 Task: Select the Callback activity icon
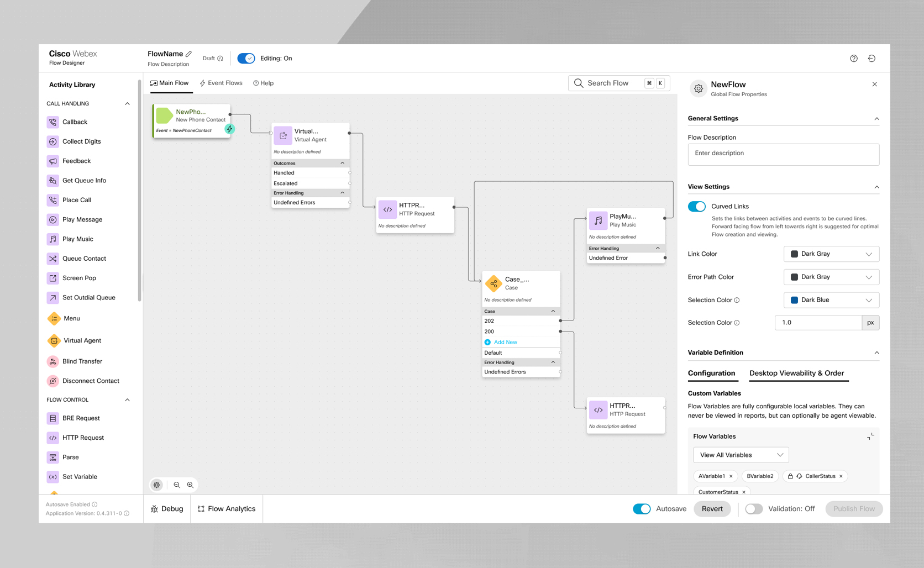[x=53, y=122]
